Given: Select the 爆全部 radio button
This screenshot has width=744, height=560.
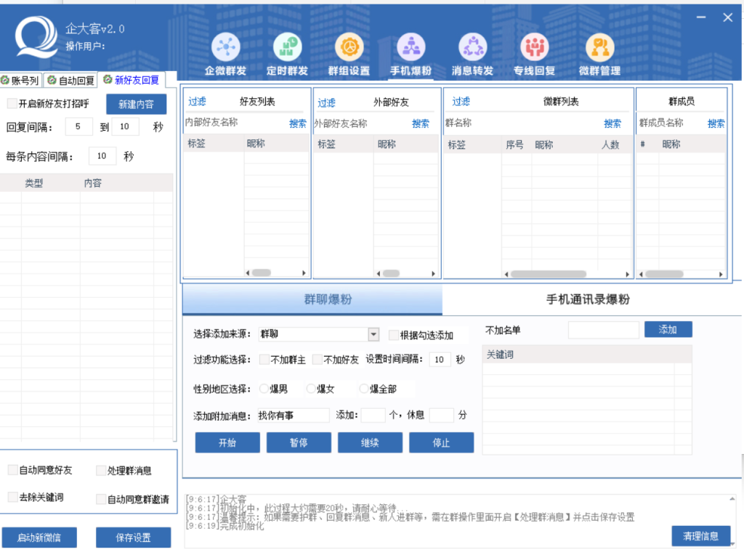Looking at the screenshot, I should pyautogui.click(x=365, y=389).
